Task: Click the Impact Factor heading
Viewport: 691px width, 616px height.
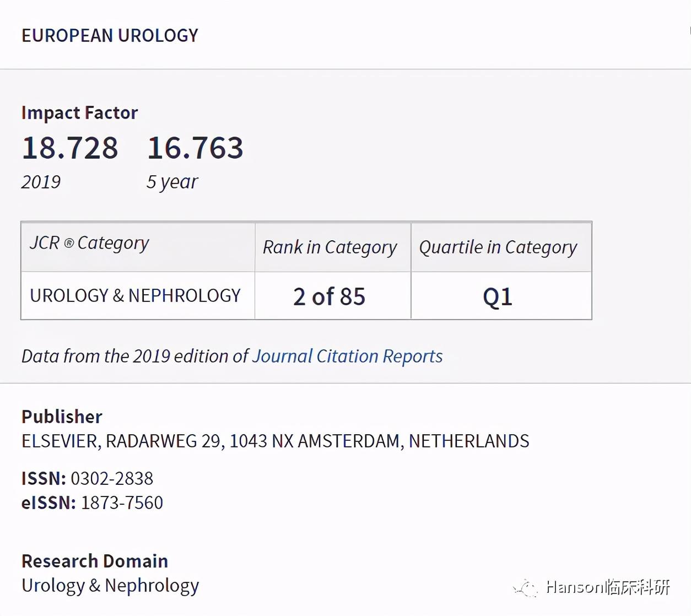Action: [x=79, y=113]
